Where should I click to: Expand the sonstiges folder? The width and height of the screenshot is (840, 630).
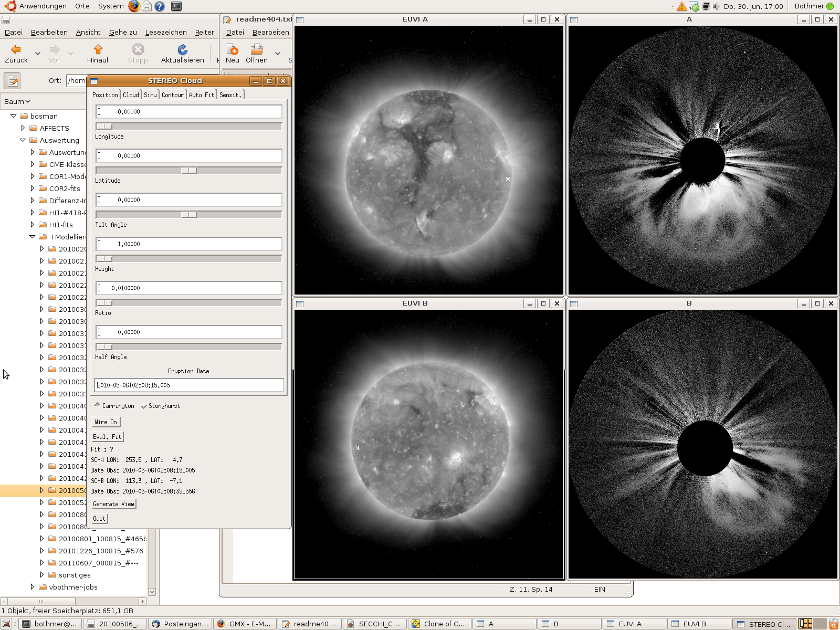pyautogui.click(x=41, y=574)
